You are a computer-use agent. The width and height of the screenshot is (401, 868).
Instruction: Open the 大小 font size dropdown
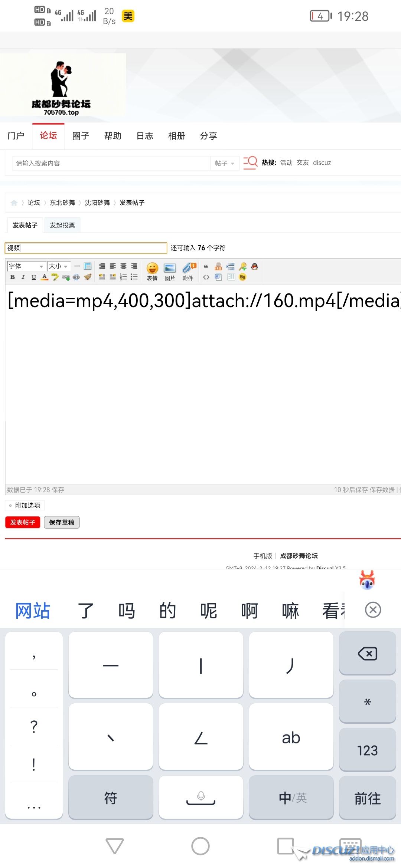pyautogui.click(x=59, y=266)
